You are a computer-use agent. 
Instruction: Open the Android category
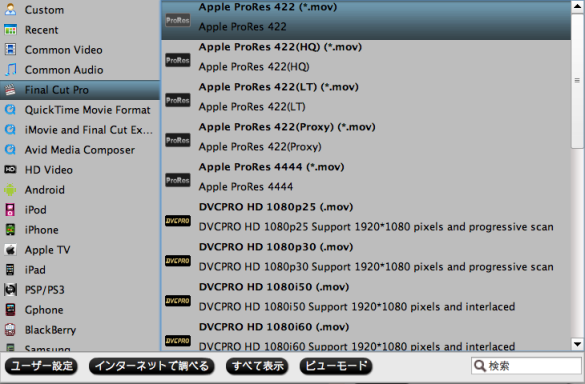(x=80, y=190)
